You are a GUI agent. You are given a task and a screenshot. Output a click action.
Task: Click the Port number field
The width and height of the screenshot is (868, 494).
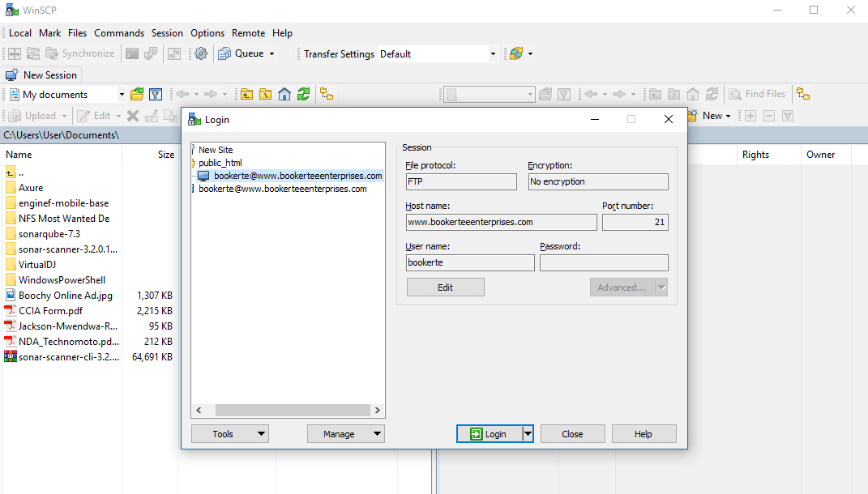pos(635,223)
